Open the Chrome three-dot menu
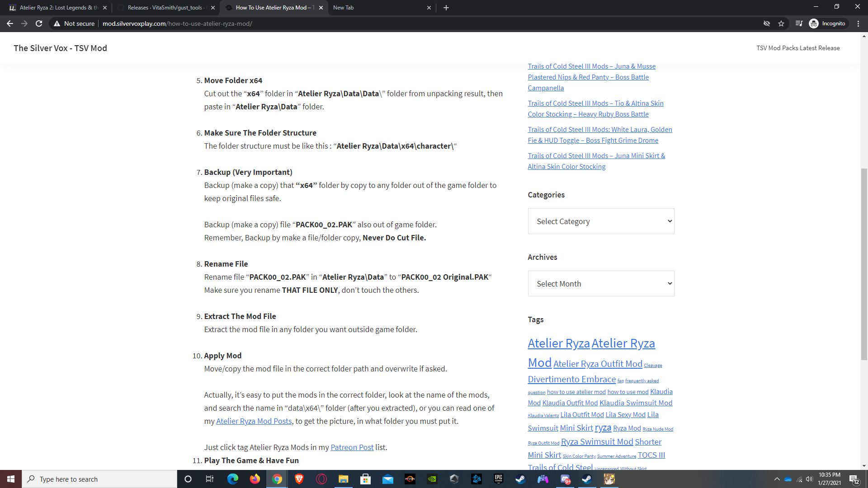Screen dimensions: 868x488 point(859,23)
